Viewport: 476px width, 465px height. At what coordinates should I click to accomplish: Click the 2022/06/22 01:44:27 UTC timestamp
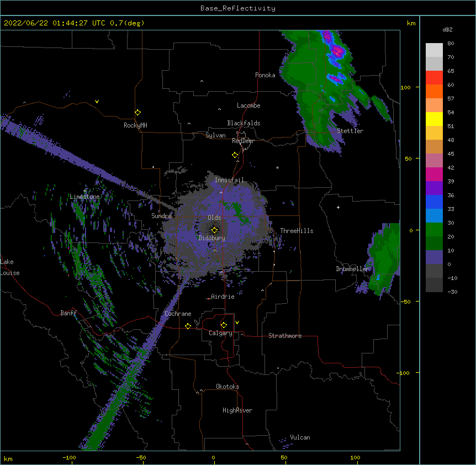pos(55,23)
